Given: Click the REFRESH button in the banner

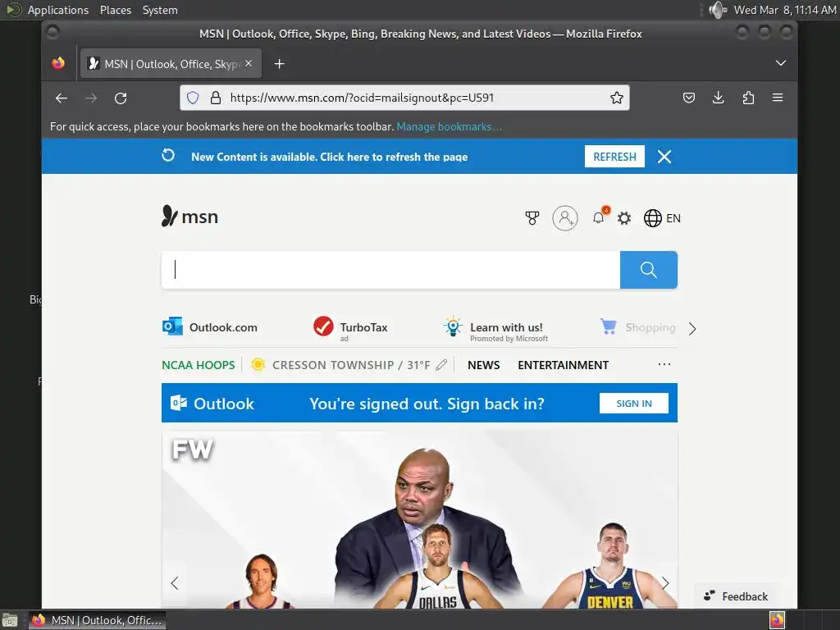Looking at the screenshot, I should (614, 157).
